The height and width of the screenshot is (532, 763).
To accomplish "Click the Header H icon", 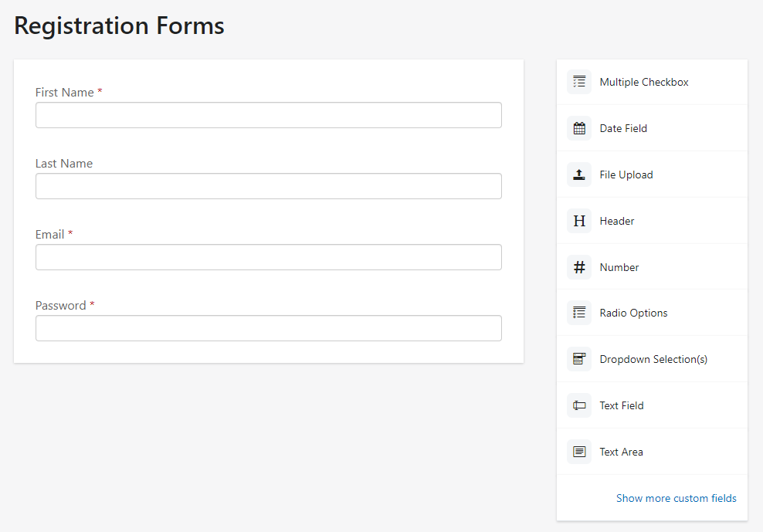I will pos(579,221).
